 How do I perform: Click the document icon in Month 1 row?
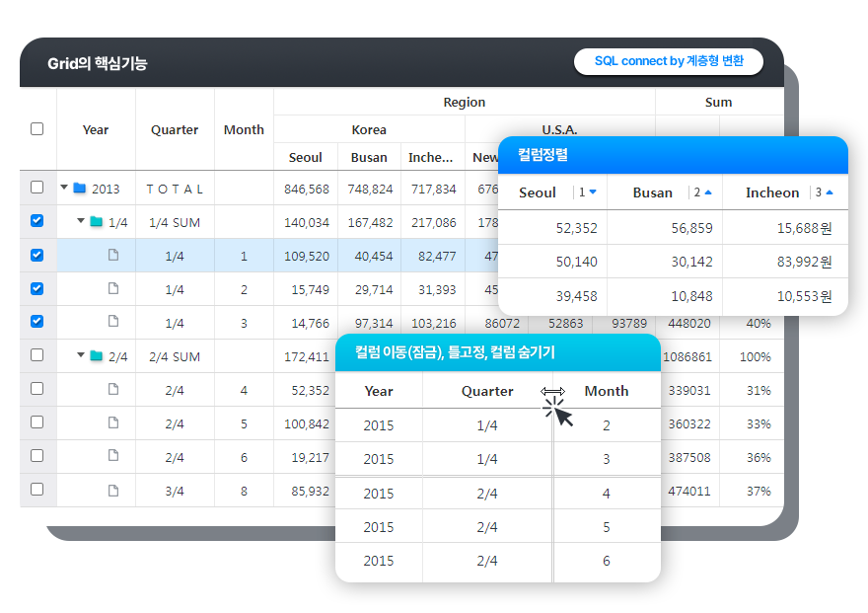point(113,256)
